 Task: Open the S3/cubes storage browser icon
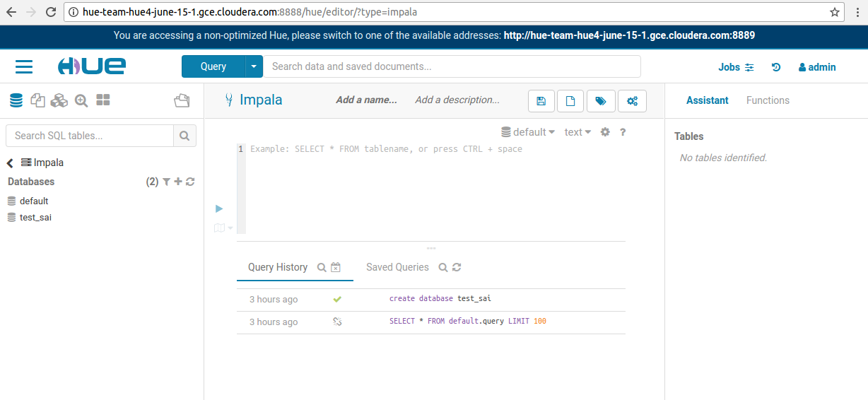[59, 100]
